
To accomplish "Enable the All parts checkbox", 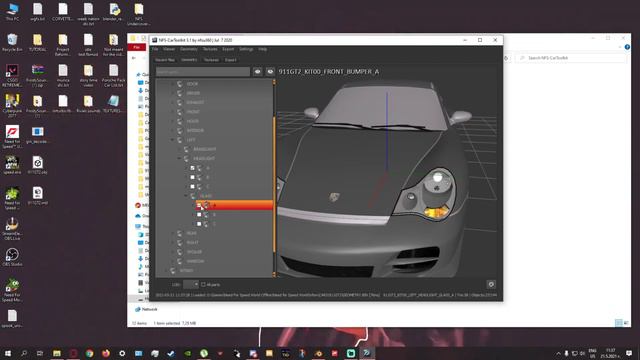I will coord(203,284).
